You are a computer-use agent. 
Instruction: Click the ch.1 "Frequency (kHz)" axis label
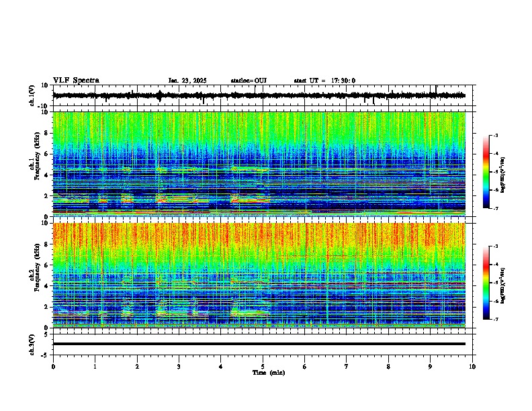click(37, 156)
